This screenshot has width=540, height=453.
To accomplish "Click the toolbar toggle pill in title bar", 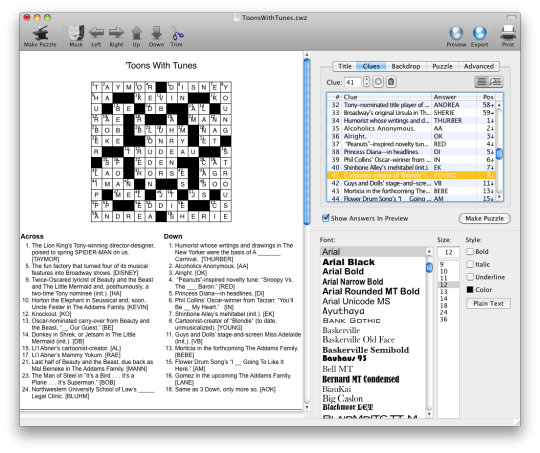I will (511, 17).
